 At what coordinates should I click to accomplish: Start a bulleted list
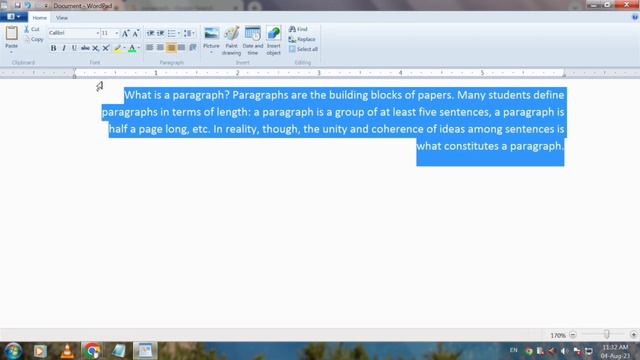coord(171,33)
